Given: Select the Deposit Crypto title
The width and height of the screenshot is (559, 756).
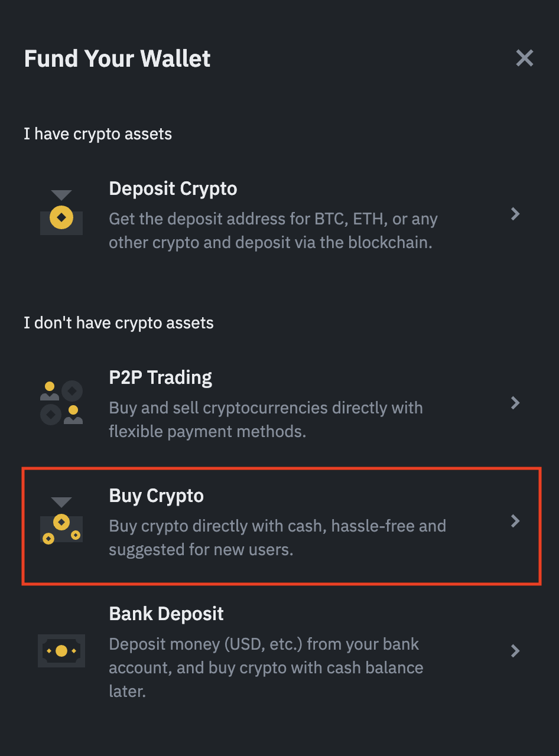Looking at the screenshot, I should coord(173,189).
